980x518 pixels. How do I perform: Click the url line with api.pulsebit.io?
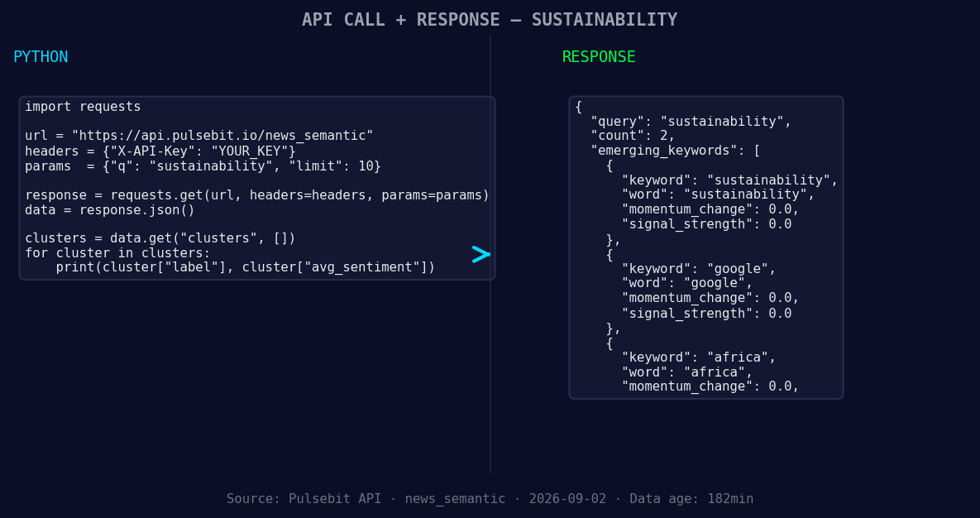pos(199,136)
